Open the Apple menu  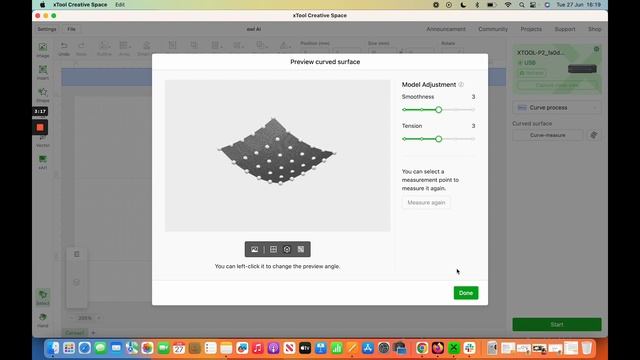coord(42,4)
